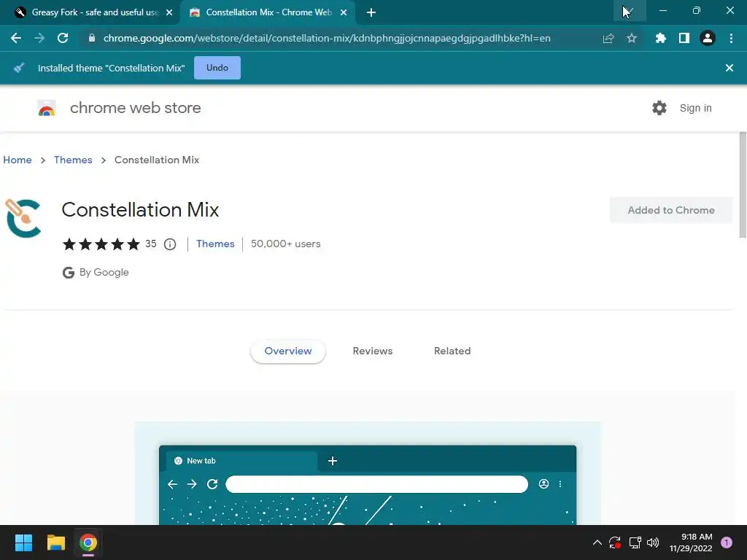Open File Explorer from the taskbar
Screen dimensions: 747x560
55,542
